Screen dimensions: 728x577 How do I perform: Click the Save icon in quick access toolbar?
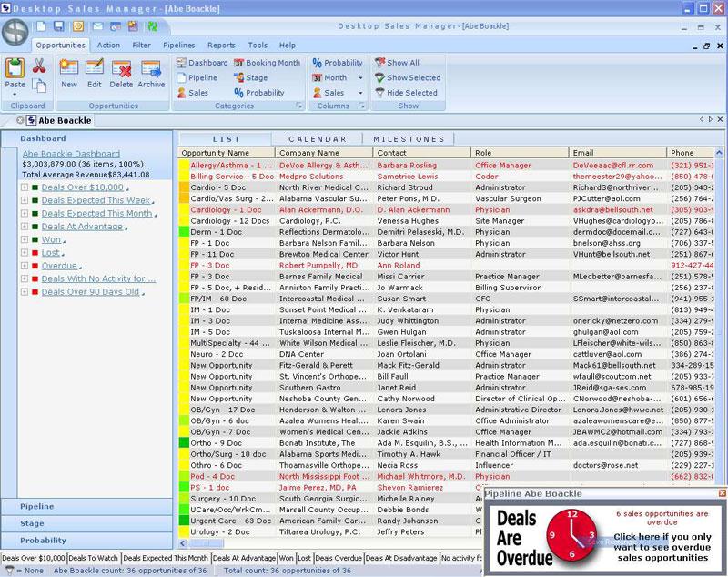click(58, 26)
